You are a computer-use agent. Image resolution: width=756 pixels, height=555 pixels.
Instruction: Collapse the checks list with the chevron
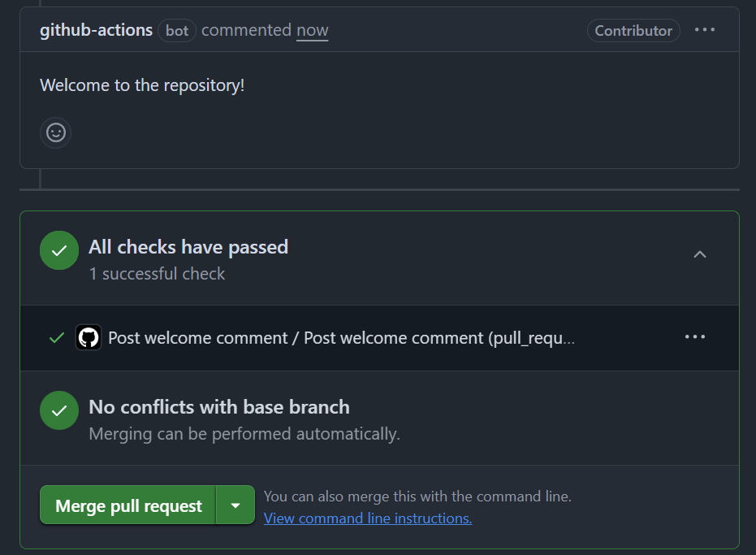(700, 254)
